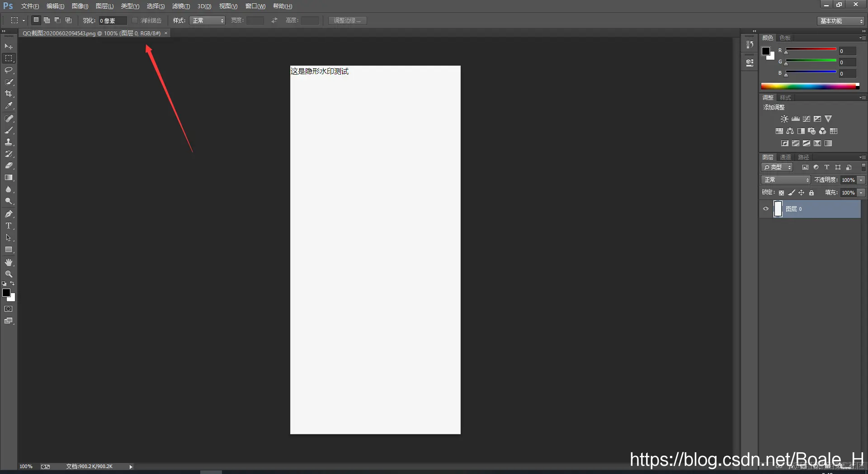Select the Hand tool
The image size is (868, 474).
pos(8,262)
